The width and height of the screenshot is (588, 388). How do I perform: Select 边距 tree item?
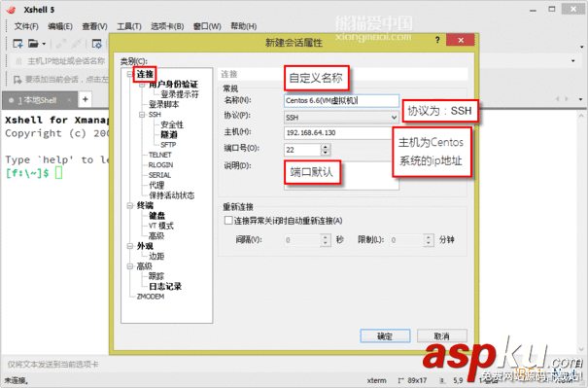point(156,256)
